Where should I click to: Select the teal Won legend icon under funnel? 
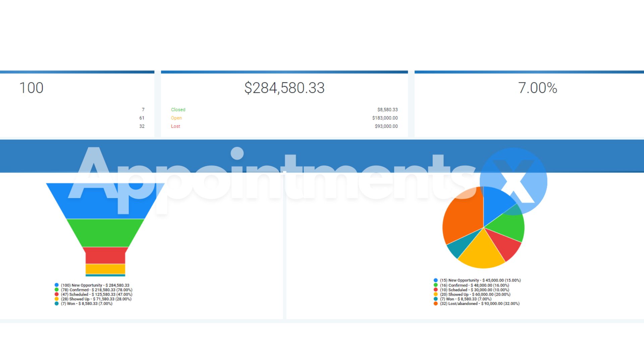[56, 304]
